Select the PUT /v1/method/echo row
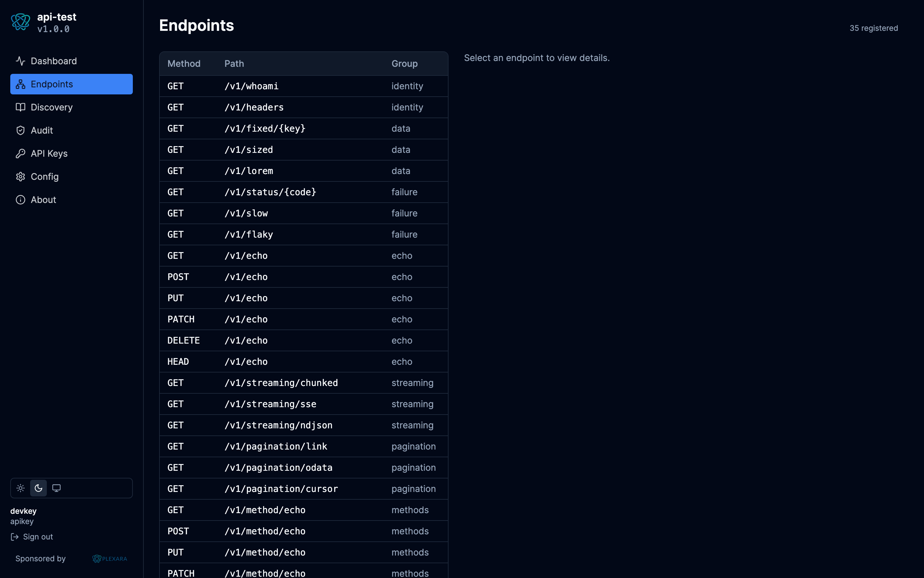 click(x=304, y=553)
